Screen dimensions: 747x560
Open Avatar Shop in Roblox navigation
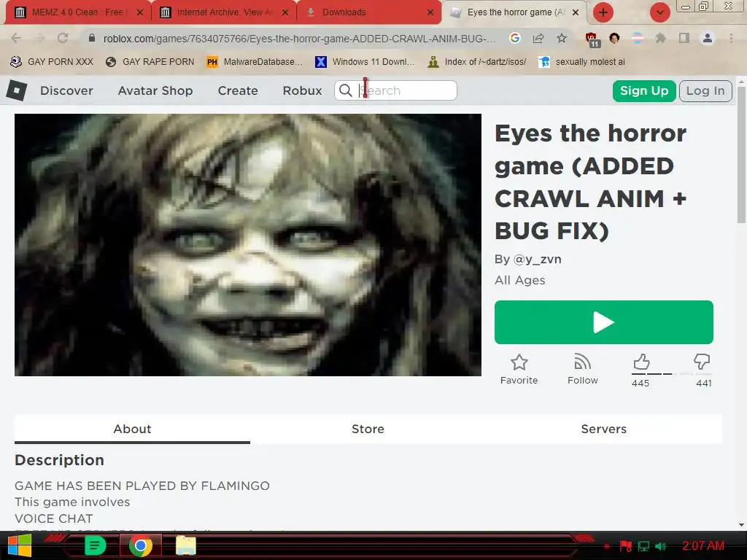tap(155, 90)
